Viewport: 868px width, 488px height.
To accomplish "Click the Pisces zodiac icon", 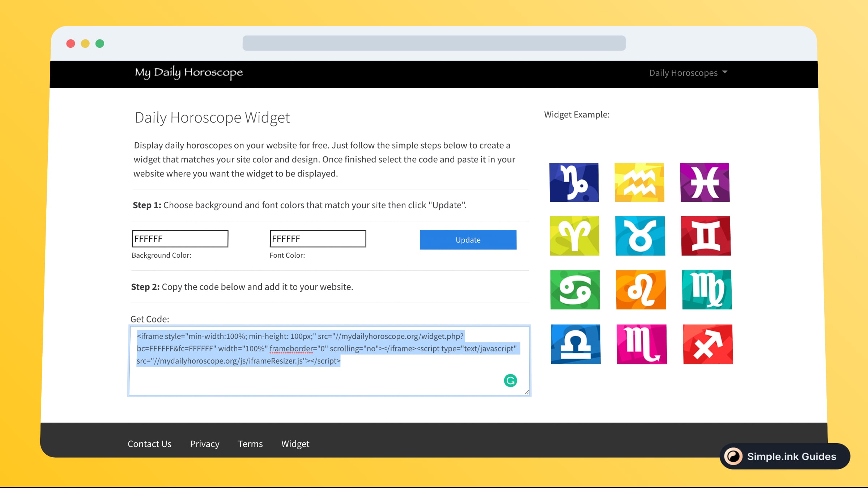I will pyautogui.click(x=705, y=182).
